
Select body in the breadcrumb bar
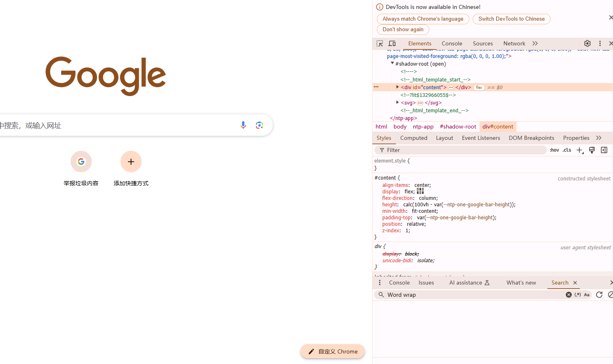pos(400,126)
